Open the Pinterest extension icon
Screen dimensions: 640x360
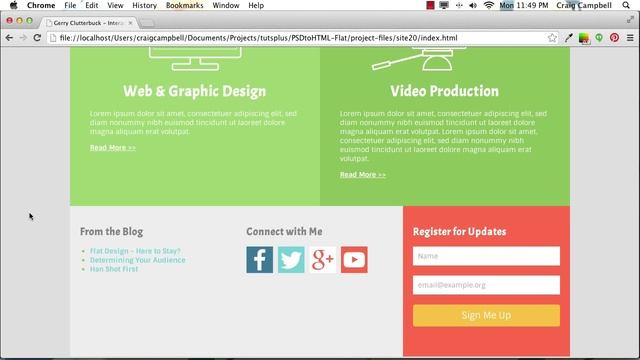[x=614, y=38]
